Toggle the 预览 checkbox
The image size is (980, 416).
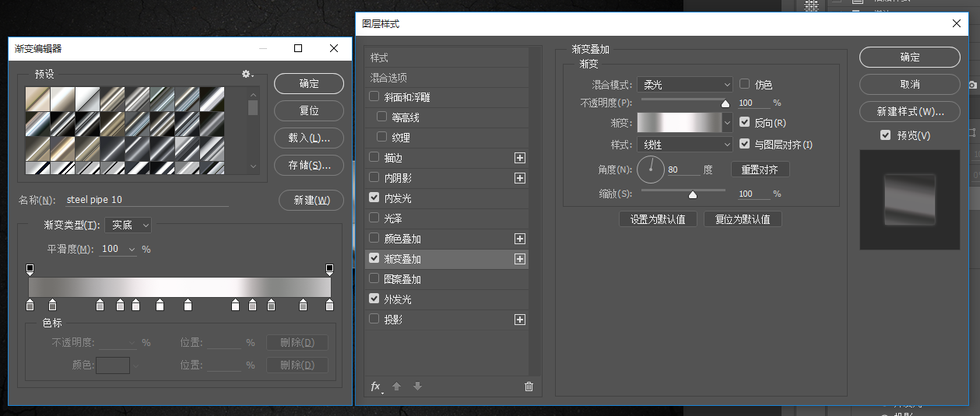pos(885,135)
